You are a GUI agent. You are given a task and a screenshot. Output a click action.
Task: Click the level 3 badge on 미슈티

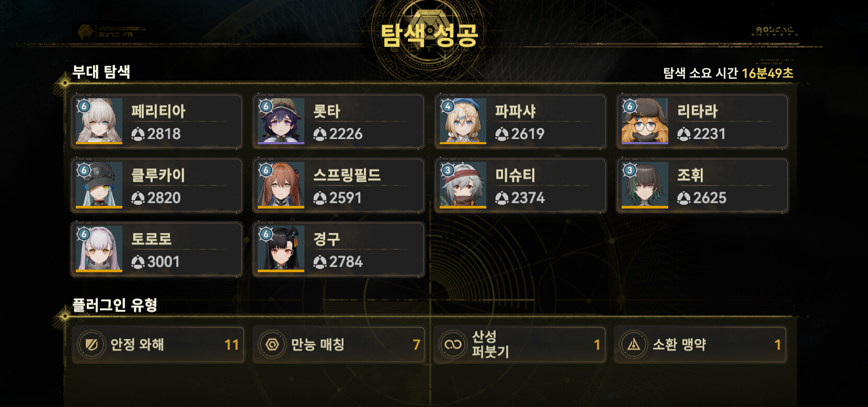click(448, 170)
